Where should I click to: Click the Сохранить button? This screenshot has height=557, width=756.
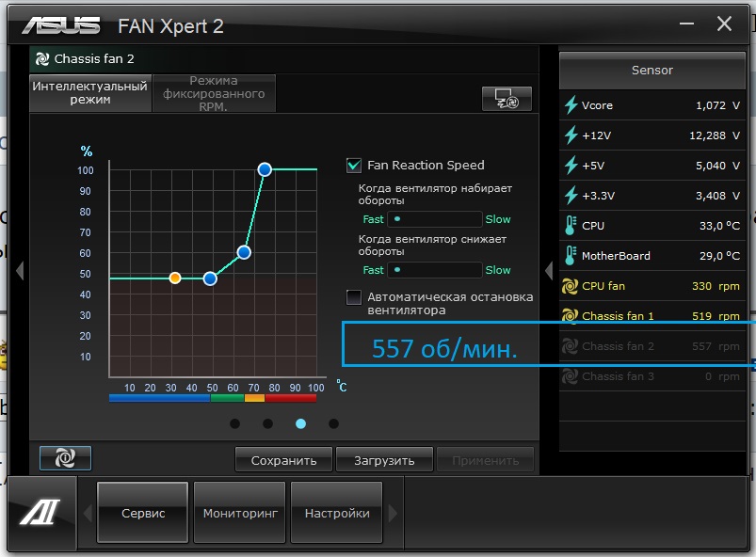283,460
